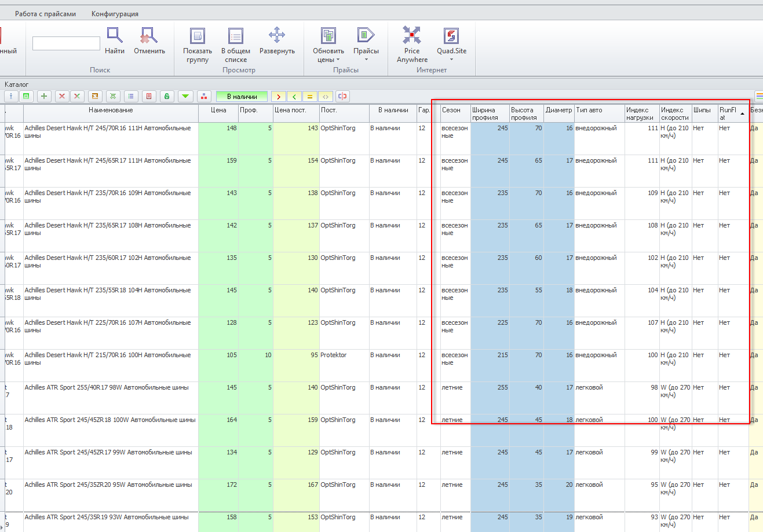Open the Конфигурация tab
This screenshot has width=763, height=532.
coord(115,13)
